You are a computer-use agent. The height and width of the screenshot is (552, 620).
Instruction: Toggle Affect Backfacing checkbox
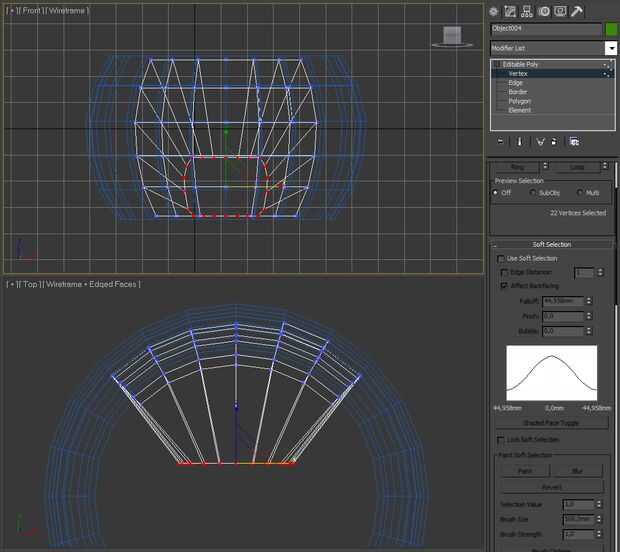click(504, 286)
